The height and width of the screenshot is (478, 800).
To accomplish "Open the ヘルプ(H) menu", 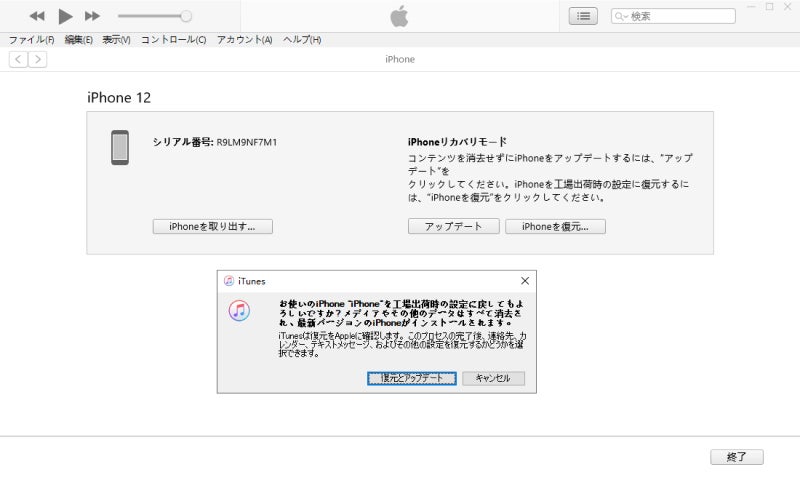I will pyautogui.click(x=302, y=40).
